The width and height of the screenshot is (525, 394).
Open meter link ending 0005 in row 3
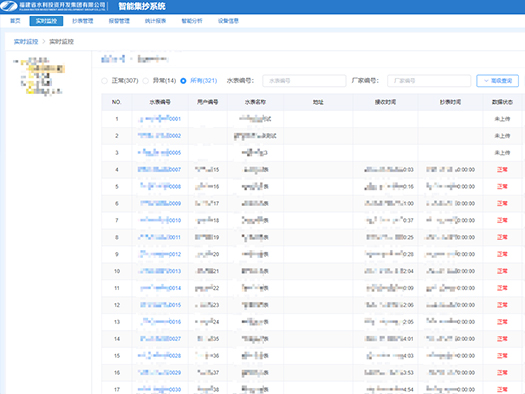pyautogui.click(x=160, y=153)
